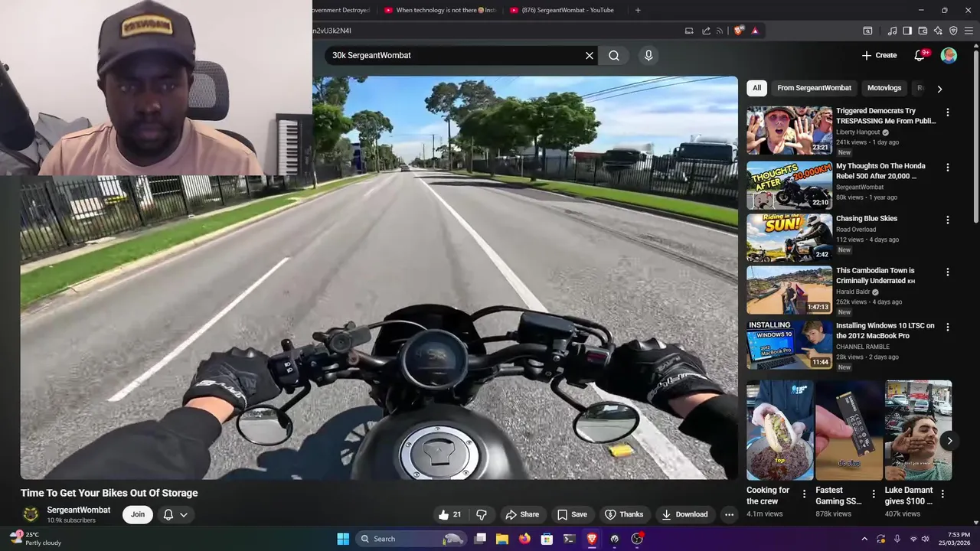Show hidden system tray icons
The image size is (980, 551).
coord(864,539)
